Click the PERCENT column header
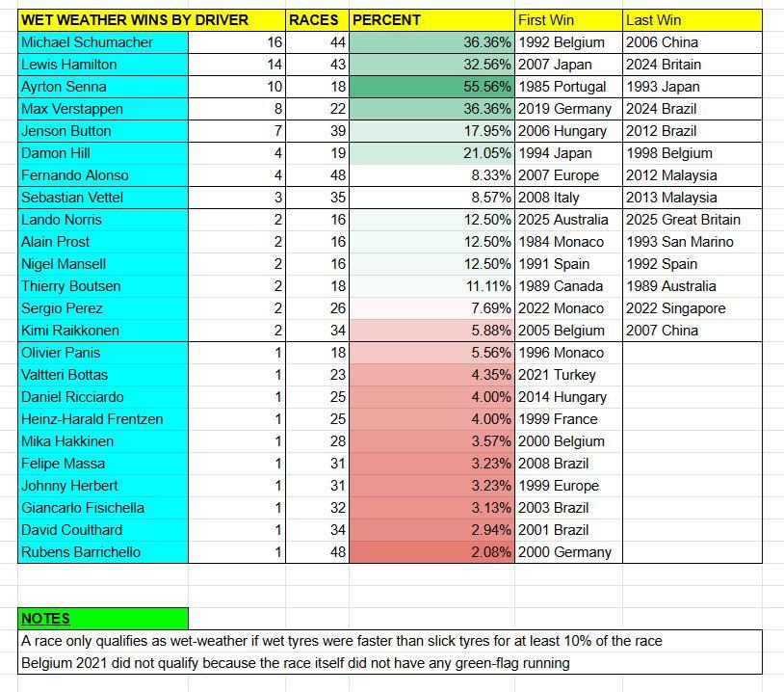The image size is (784, 692). click(x=387, y=19)
